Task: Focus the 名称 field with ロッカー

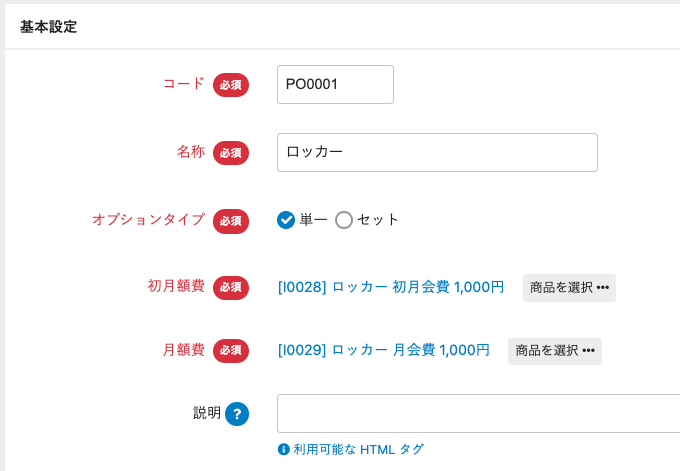Action: click(x=437, y=153)
